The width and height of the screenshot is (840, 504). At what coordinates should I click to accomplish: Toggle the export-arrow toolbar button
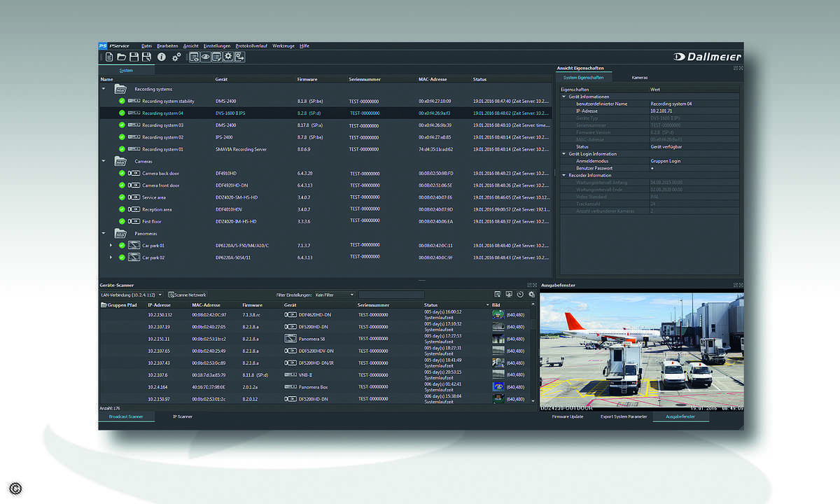tap(239, 57)
